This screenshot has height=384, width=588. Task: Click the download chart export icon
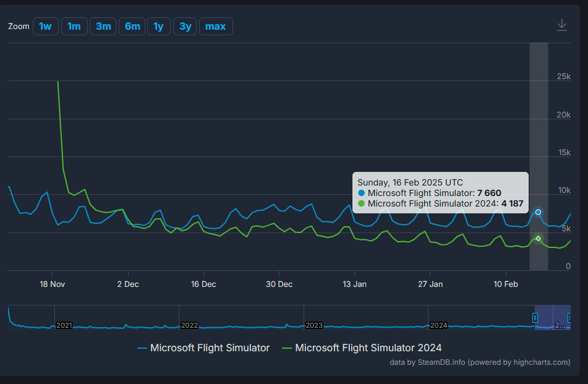coord(561,25)
